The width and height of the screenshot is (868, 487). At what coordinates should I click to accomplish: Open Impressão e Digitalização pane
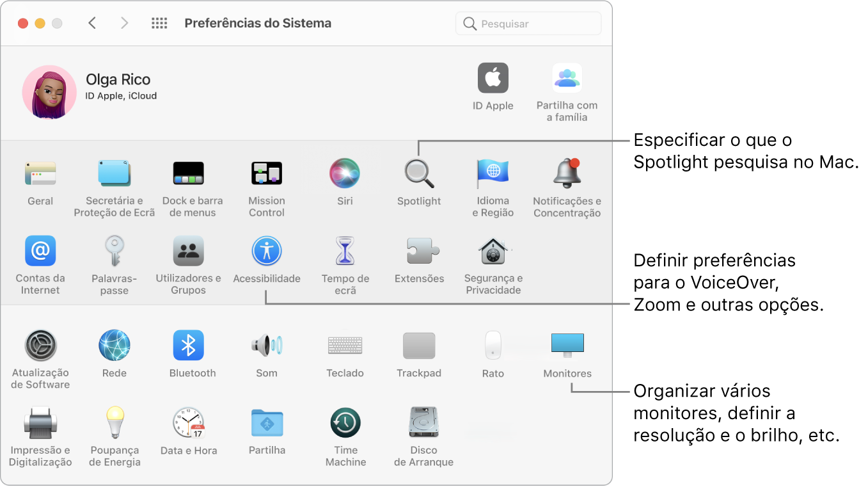pyautogui.click(x=40, y=423)
